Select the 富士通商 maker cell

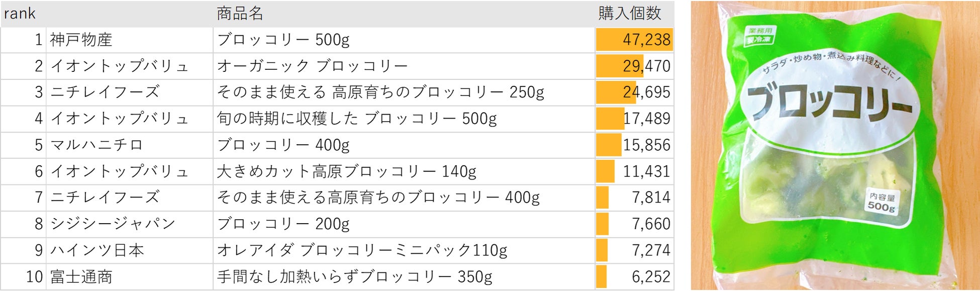[81, 276]
